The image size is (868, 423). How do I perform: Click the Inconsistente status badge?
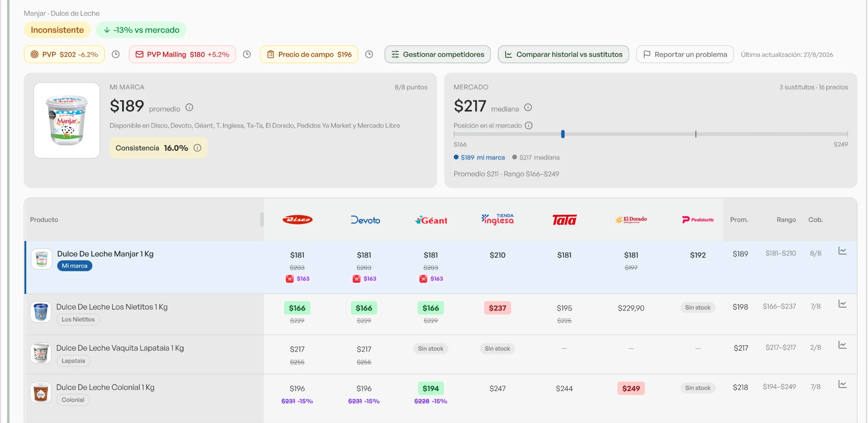point(57,30)
